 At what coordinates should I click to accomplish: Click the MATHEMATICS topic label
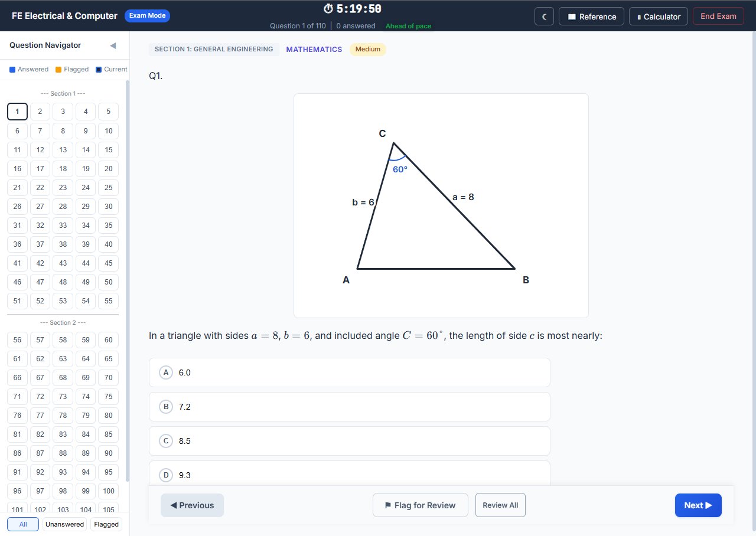coord(314,50)
